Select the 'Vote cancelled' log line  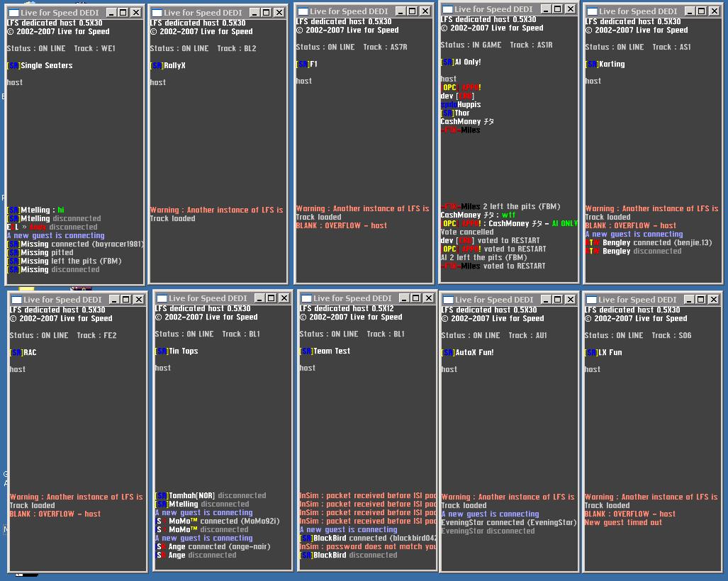(x=467, y=232)
